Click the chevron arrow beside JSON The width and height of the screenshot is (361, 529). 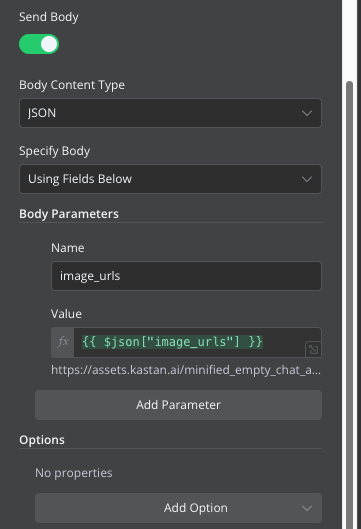click(x=307, y=113)
